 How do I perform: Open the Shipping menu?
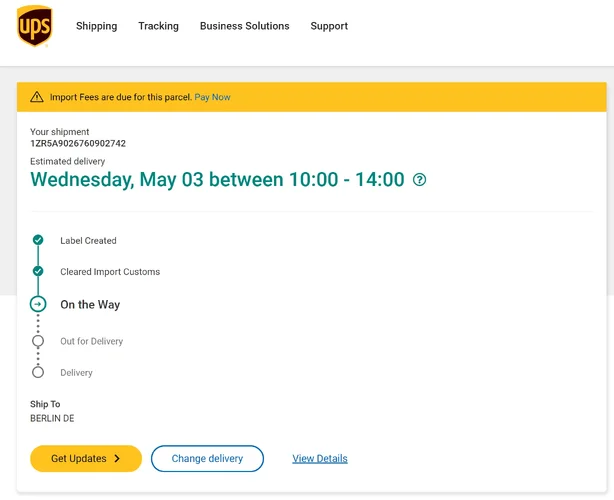[96, 26]
